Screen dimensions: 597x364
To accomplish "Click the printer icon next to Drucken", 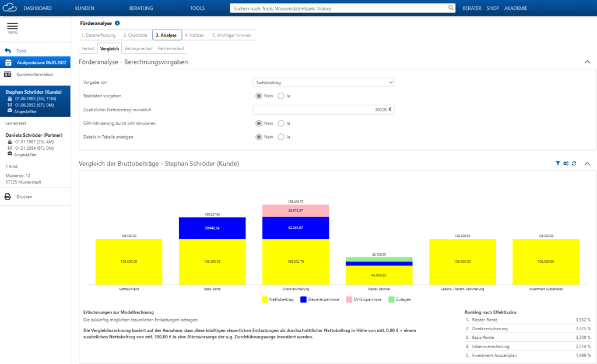I will 8,197.
